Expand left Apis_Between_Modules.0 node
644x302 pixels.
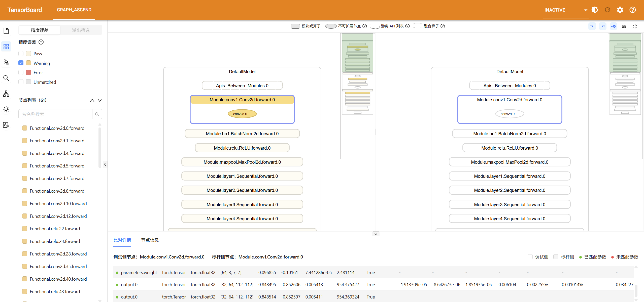pos(242,85)
